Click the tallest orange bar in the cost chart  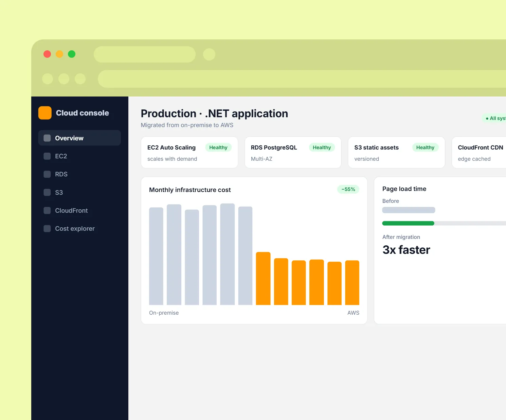[x=263, y=278]
